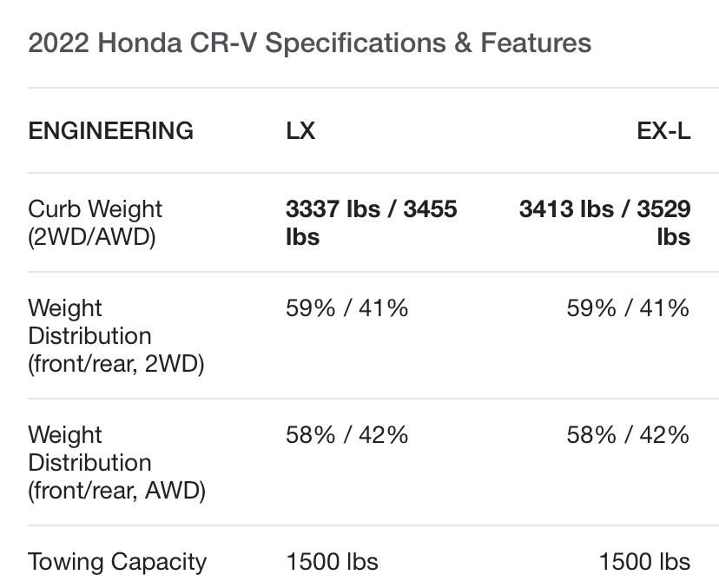Click the EX-L AWD distribution 58% / 42%

click(x=628, y=435)
